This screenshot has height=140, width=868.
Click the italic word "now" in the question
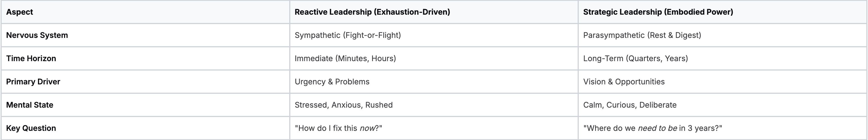367,128
